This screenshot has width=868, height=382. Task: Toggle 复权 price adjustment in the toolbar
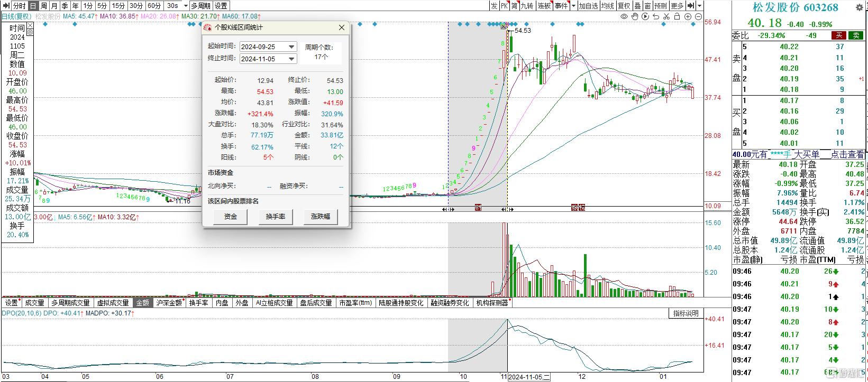coord(624,6)
